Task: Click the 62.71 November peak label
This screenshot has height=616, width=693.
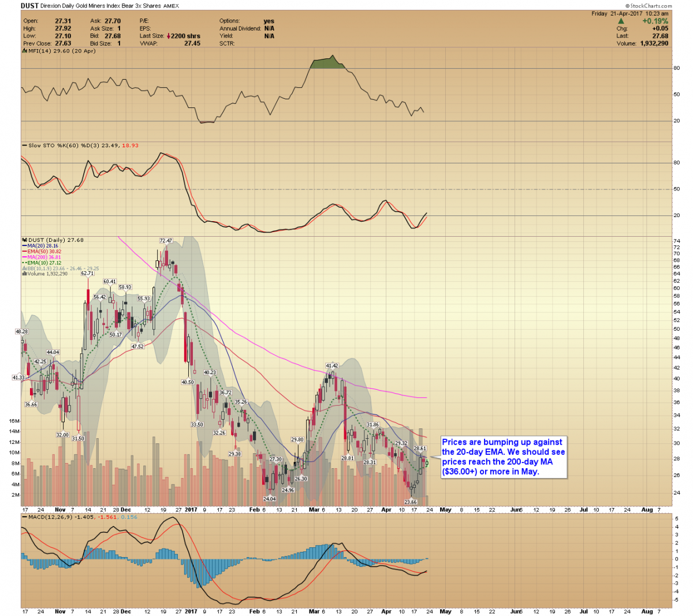Action: click(88, 274)
